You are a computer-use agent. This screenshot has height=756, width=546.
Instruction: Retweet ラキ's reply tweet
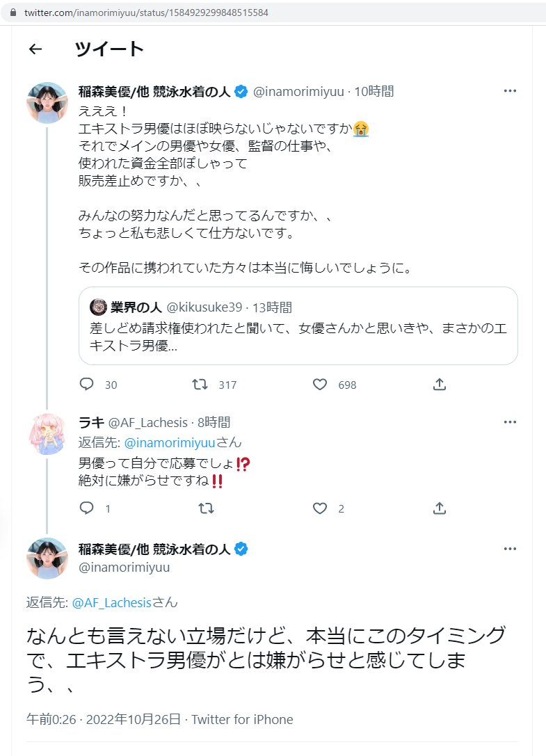[x=206, y=508]
